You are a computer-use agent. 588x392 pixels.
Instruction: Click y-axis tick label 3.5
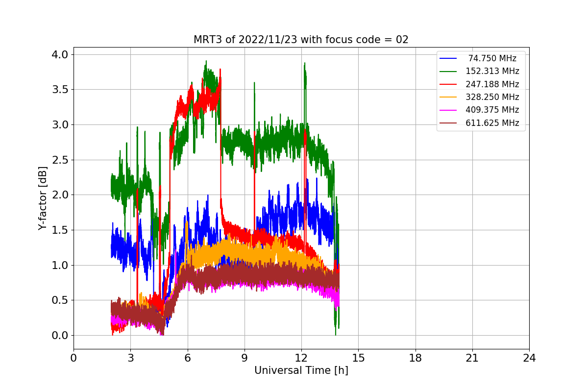tap(60, 90)
